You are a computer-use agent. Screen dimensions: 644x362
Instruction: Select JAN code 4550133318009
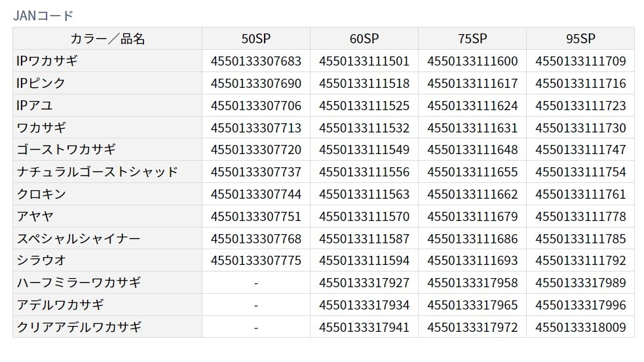(x=580, y=327)
